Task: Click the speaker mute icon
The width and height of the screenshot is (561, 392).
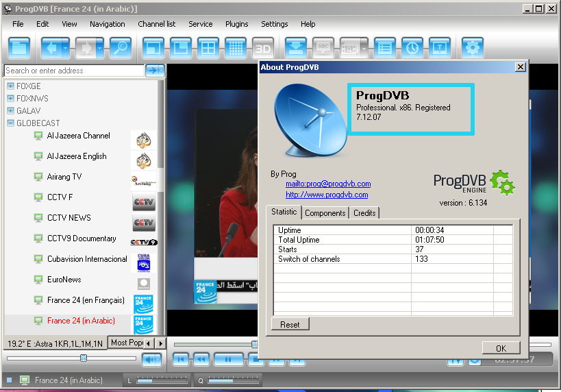Action: pyautogui.click(x=149, y=359)
